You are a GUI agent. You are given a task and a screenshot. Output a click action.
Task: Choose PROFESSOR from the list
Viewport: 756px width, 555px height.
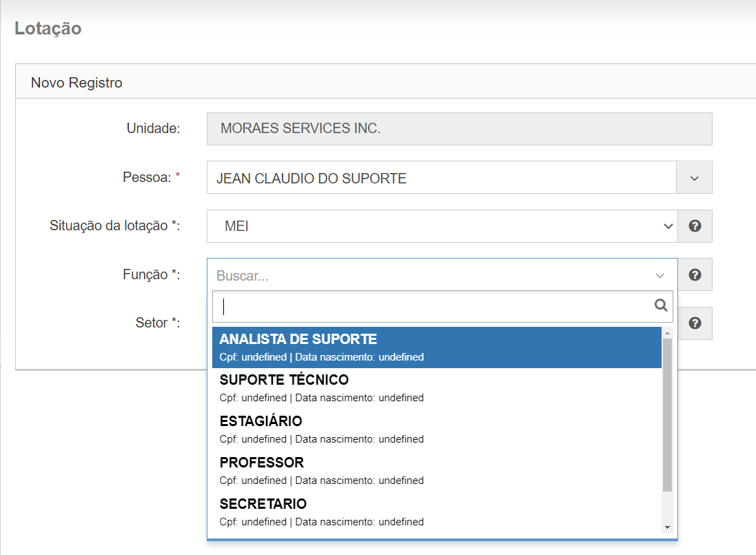coord(437,471)
